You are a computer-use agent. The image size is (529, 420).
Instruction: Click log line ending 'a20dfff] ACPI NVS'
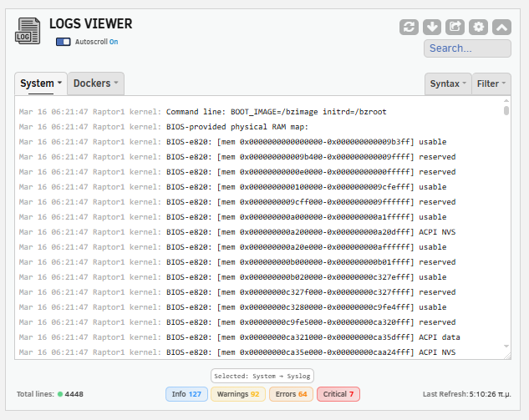coord(237,232)
